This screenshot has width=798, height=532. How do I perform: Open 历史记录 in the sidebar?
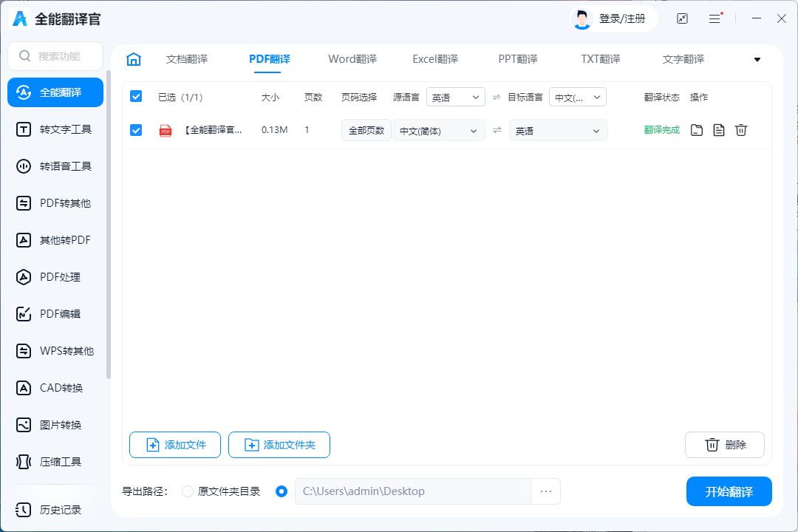pyautogui.click(x=55, y=510)
